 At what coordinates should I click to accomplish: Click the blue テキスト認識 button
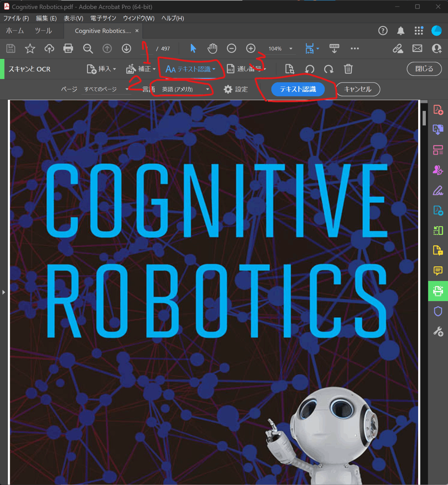[298, 89]
